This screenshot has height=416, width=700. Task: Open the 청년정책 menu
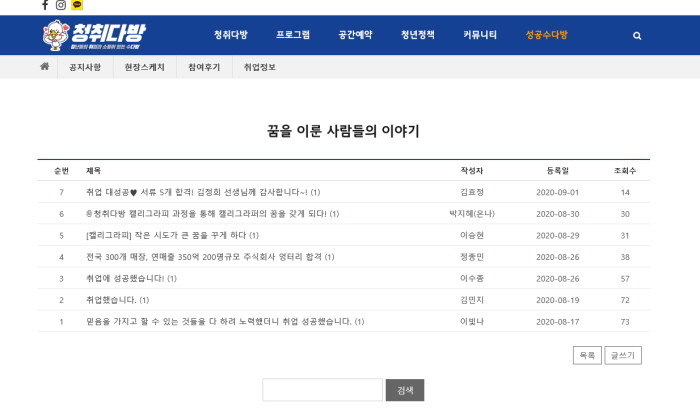(x=418, y=35)
